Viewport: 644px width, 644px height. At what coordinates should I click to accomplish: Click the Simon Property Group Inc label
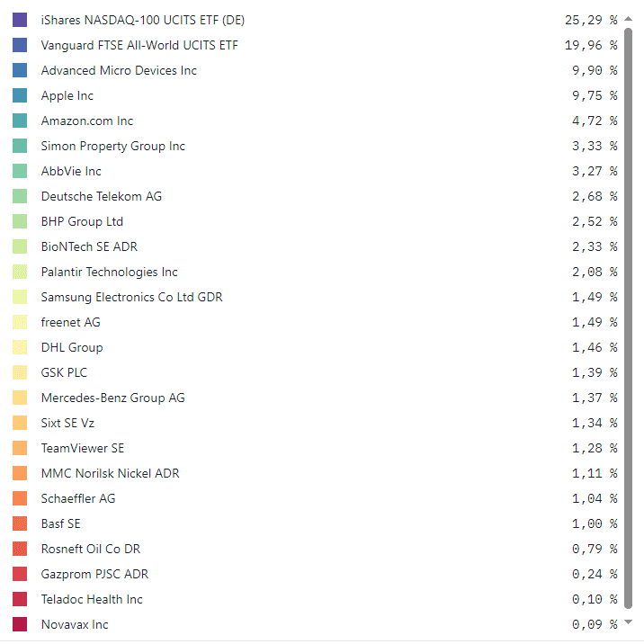pyautogui.click(x=113, y=146)
